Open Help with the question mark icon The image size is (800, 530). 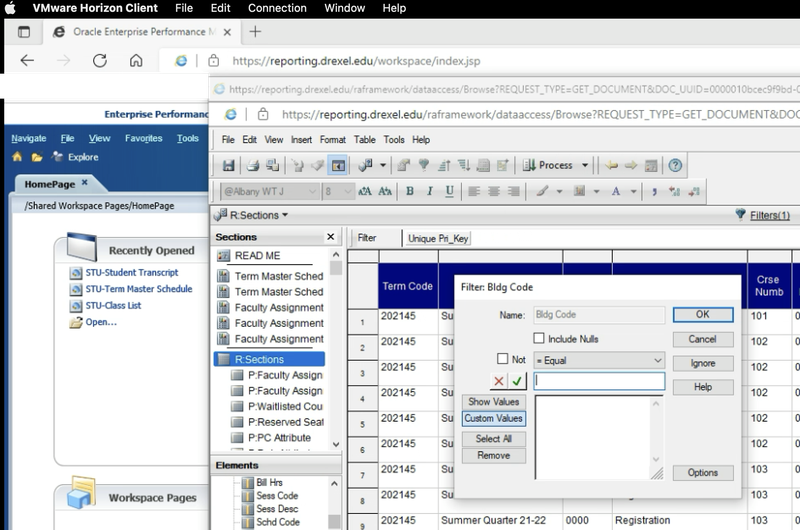tap(675, 165)
